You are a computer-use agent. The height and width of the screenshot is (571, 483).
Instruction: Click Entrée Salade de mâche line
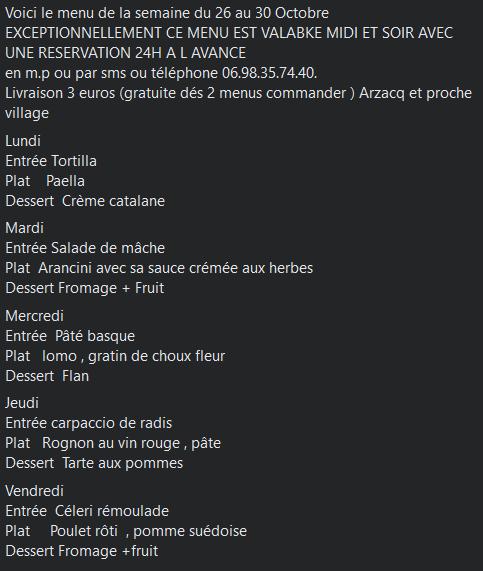click(85, 248)
